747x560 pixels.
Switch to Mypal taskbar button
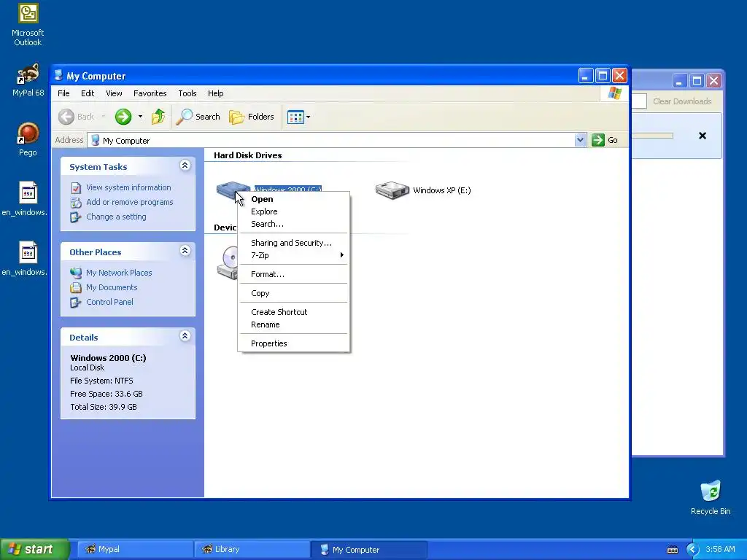(135, 550)
